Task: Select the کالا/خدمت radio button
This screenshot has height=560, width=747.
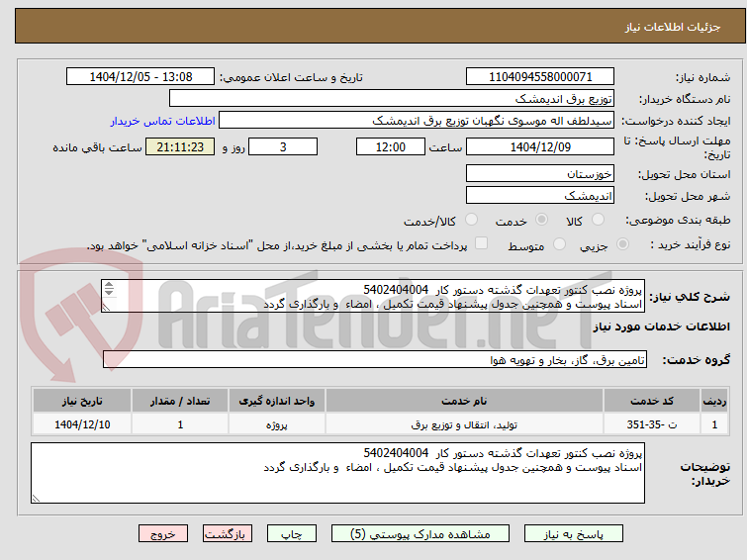Action: [x=471, y=220]
